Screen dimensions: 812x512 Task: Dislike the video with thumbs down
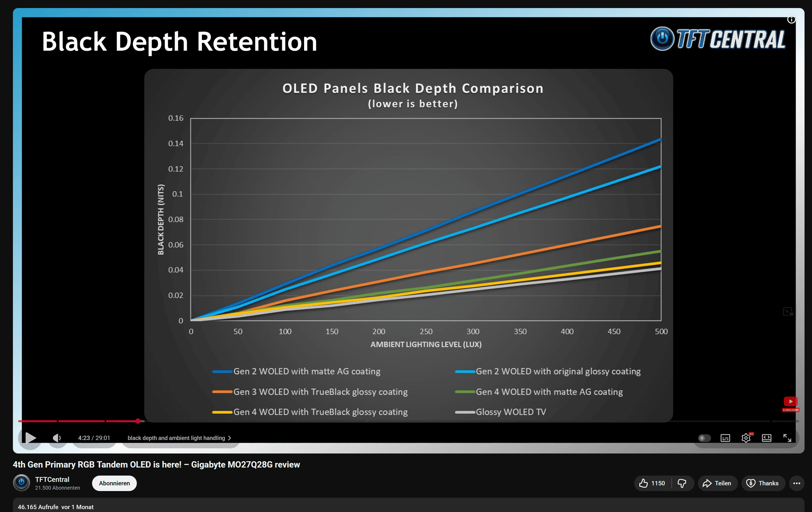[x=682, y=483]
